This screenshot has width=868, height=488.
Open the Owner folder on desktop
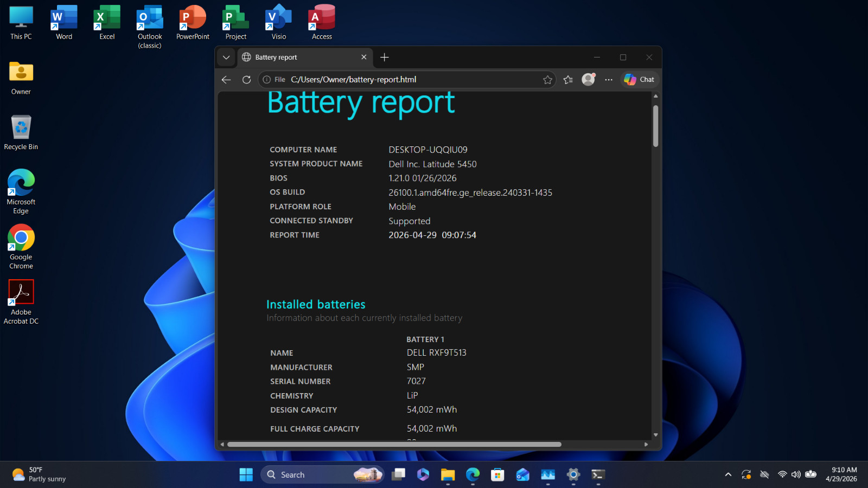click(21, 78)
